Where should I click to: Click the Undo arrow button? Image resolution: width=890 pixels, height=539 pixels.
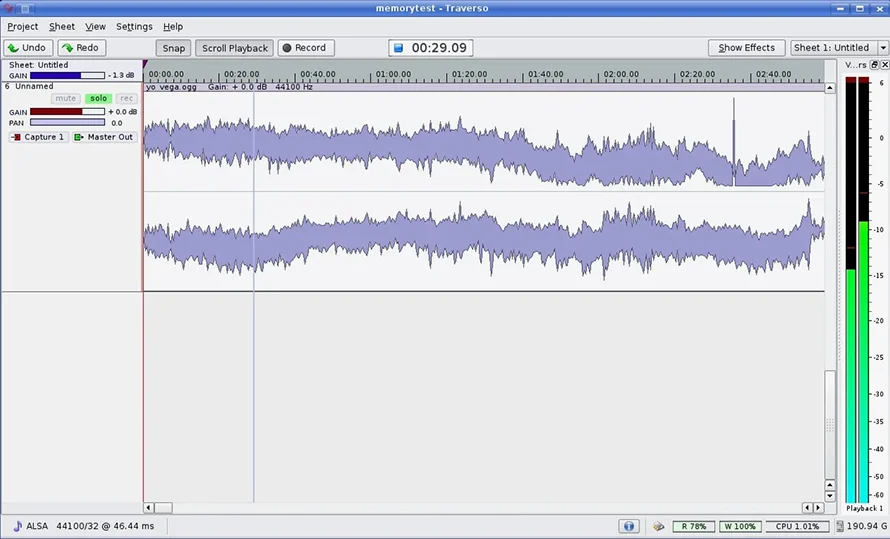tap(28, 48)
